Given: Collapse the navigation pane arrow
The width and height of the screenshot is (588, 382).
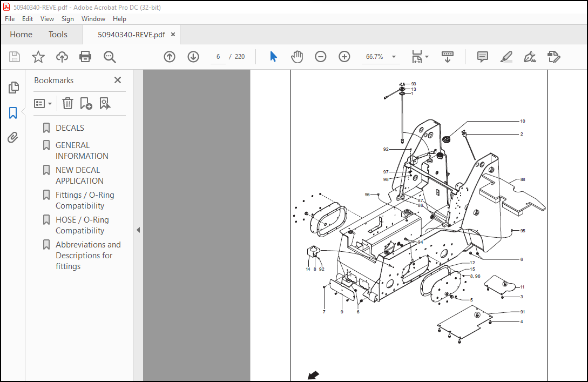Looking at the screenshot, I should (x=138, y=230).
